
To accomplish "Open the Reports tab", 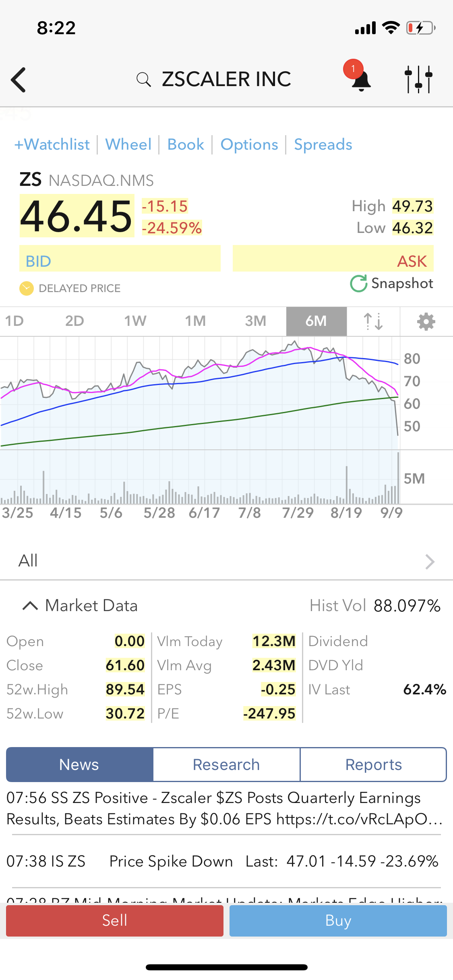I will (x=373, y=764).
